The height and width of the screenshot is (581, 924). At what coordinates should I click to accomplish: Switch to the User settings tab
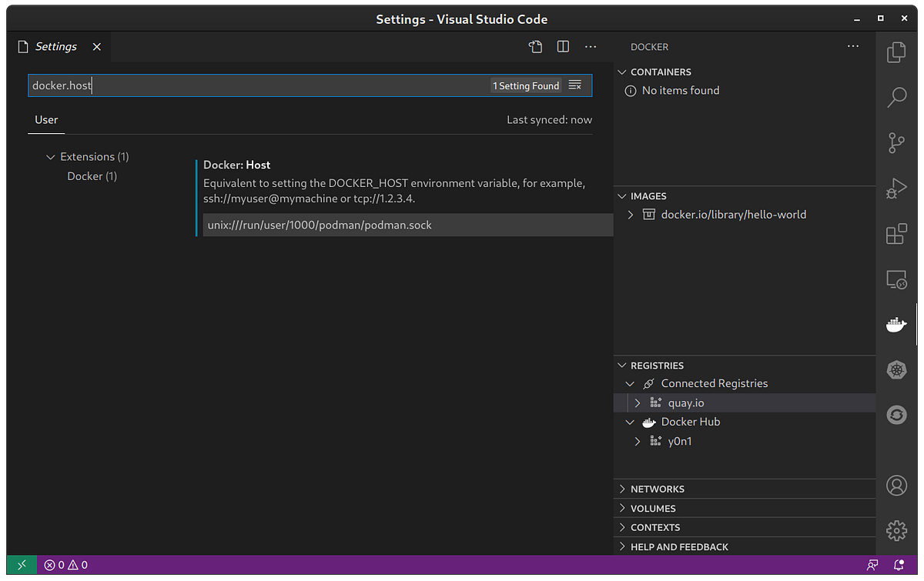click(x=46, y=119)
